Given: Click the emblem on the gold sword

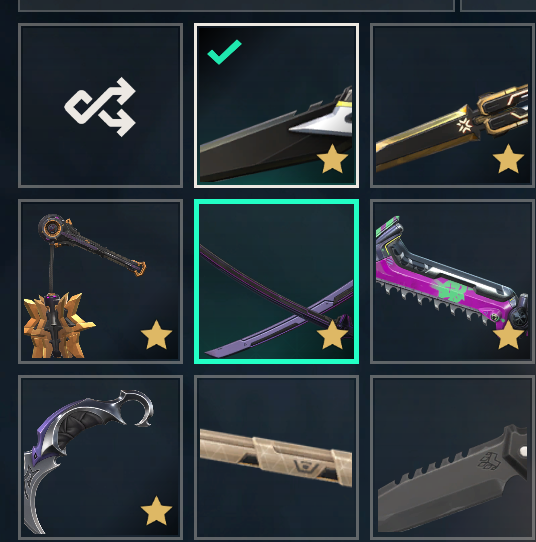Looking at the screenshot, I should [x=463, y=125].
